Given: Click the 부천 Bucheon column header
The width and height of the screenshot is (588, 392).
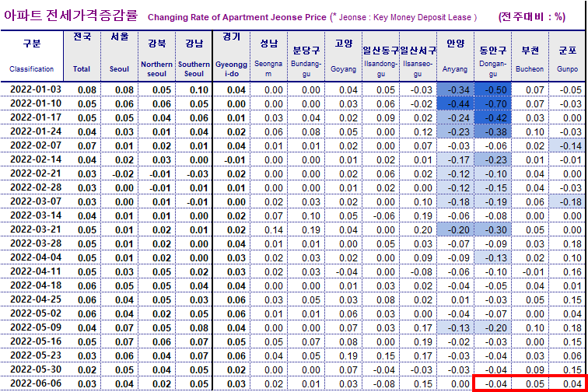Looking at the screenshot, I should [530, 56].
